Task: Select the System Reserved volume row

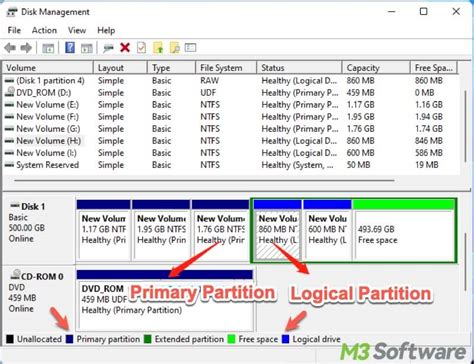Action: [231, 165]
